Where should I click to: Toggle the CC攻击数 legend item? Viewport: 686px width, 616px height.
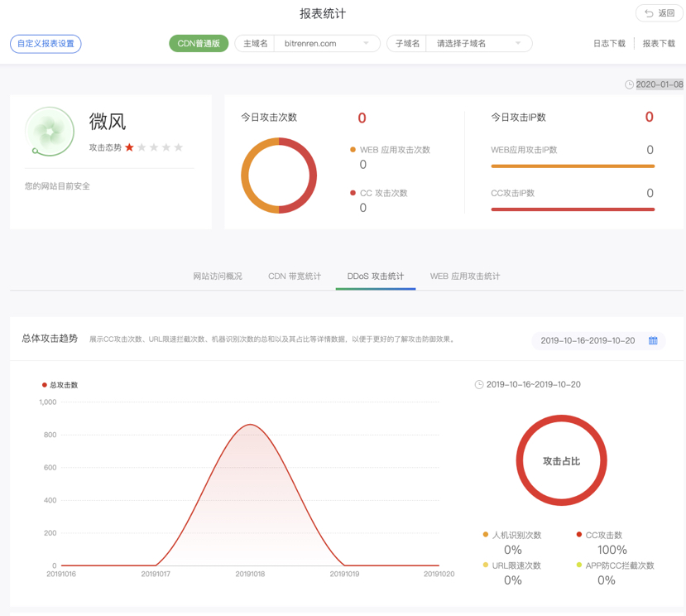[x=602, y=535]
